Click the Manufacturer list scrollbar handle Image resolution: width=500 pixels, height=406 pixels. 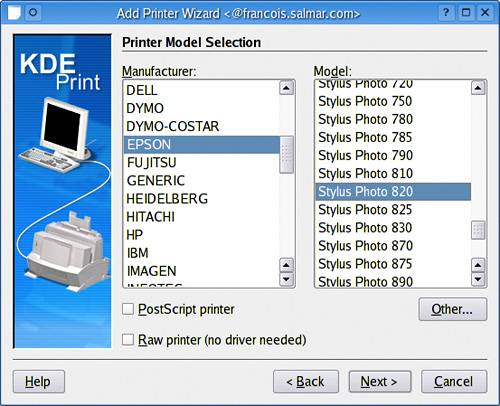pos(286,154)
